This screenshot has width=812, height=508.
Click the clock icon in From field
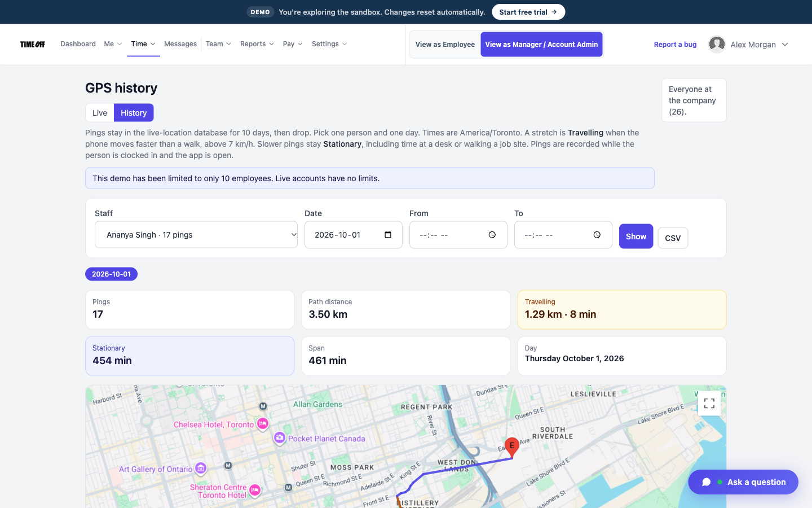click(492, 235)
